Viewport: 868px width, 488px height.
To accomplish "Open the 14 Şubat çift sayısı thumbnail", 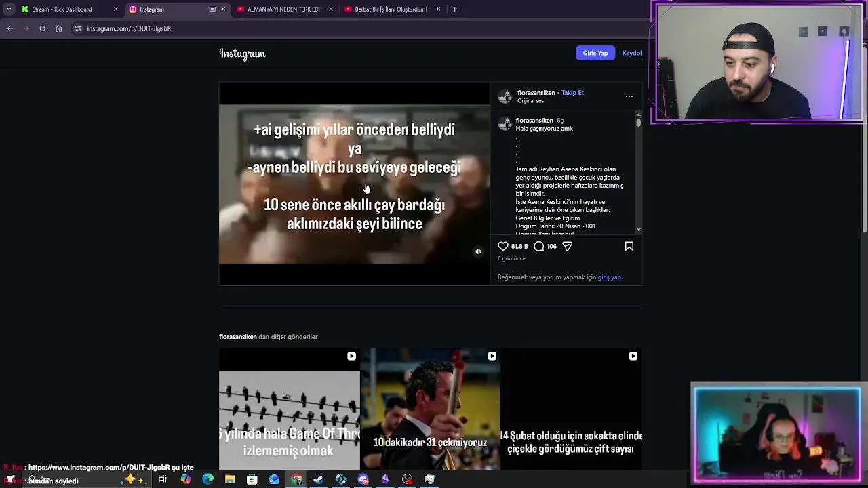I will (x=571, y=409).
